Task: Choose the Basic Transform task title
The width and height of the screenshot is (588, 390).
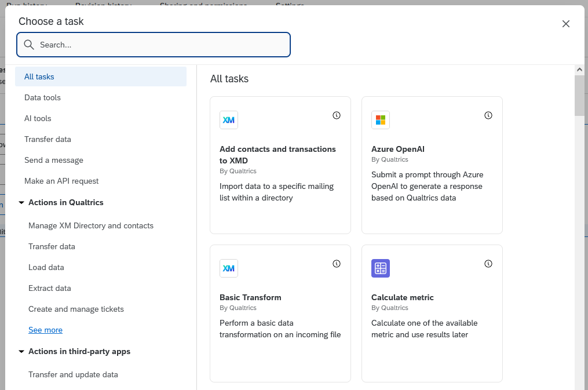Action: tap(250, 297)
